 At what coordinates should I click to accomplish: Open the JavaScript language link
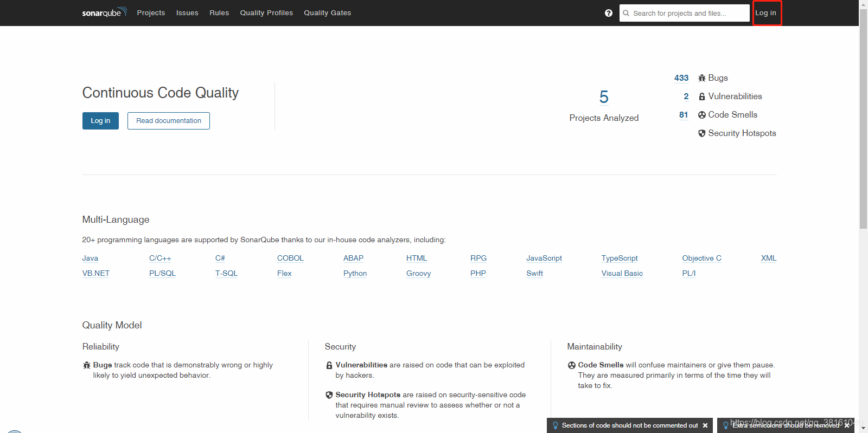(x=544, y=258)
